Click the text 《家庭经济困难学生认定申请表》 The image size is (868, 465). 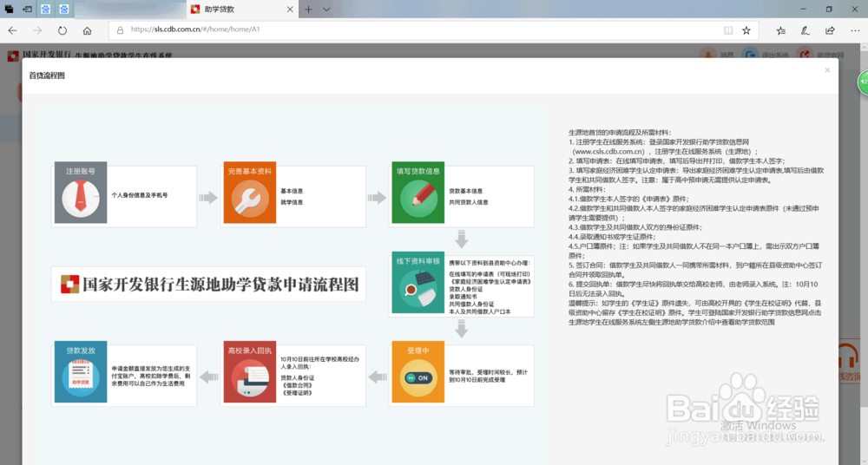[x=490, y=282]
